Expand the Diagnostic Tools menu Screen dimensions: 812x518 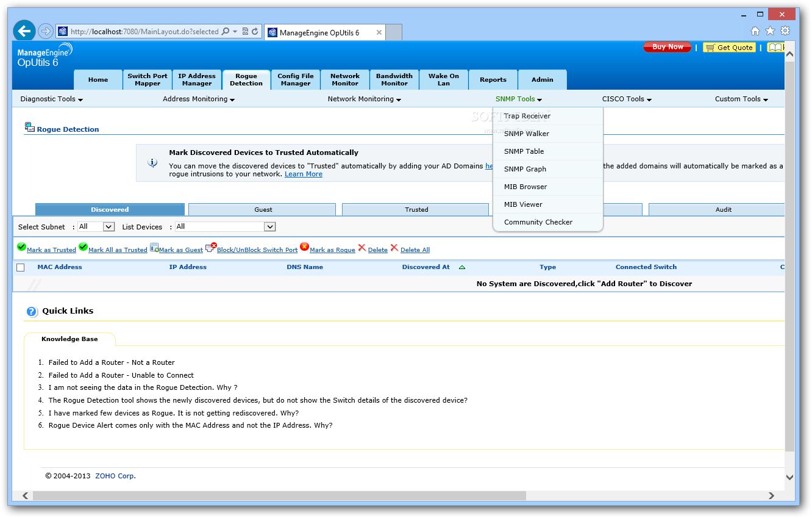52,99
